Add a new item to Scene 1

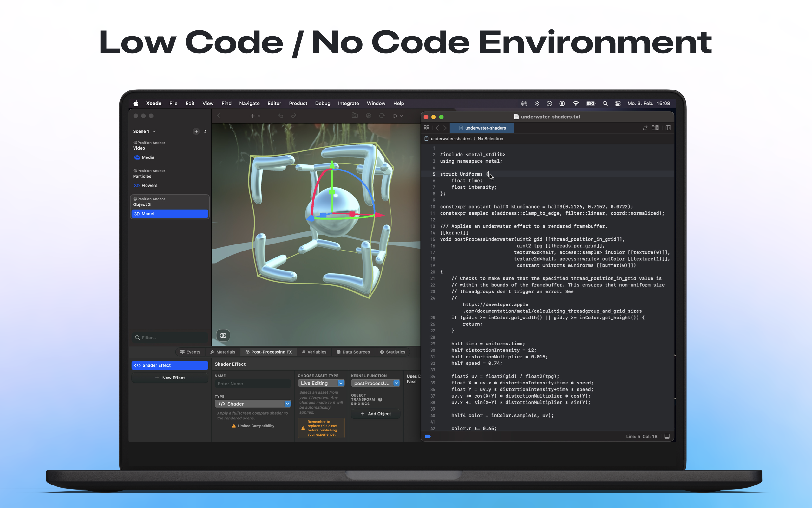click(x=196, y=131)
